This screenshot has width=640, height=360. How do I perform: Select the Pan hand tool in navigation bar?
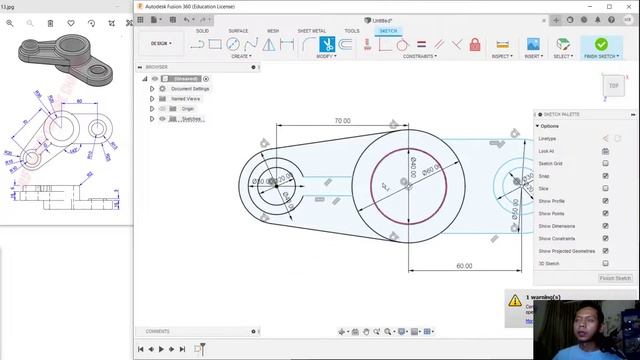pyautogui.click(x=366, y=332)
